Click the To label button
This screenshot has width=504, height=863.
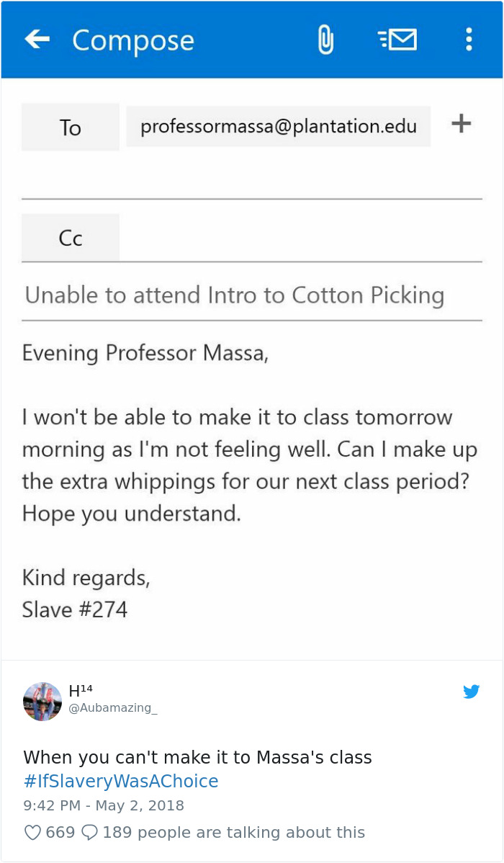pyautogui.click(x=71, y=128)
